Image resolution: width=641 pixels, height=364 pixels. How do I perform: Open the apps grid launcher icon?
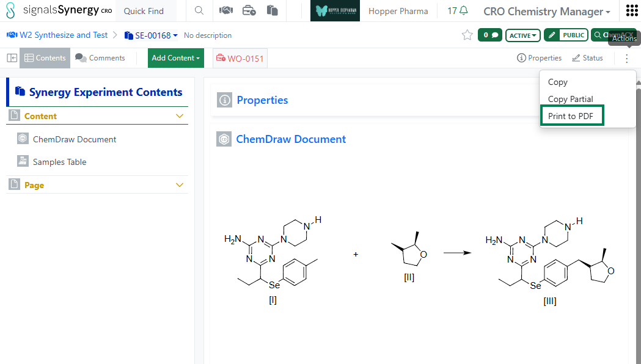coord(632,10)
